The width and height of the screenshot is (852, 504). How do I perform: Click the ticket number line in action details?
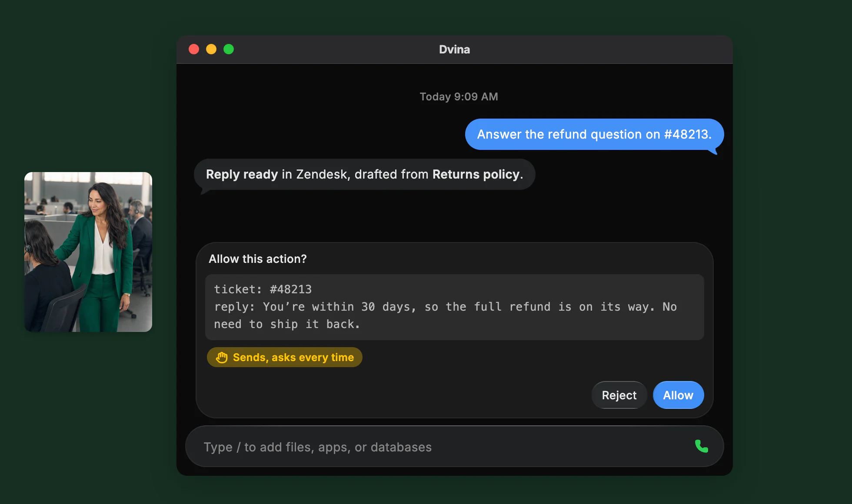point(263,289)
